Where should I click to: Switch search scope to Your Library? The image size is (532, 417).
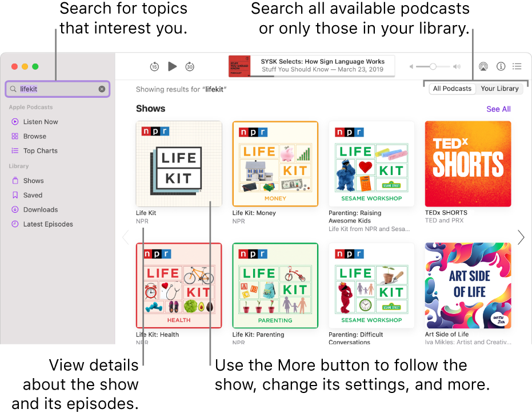click(x=499, y=89)
